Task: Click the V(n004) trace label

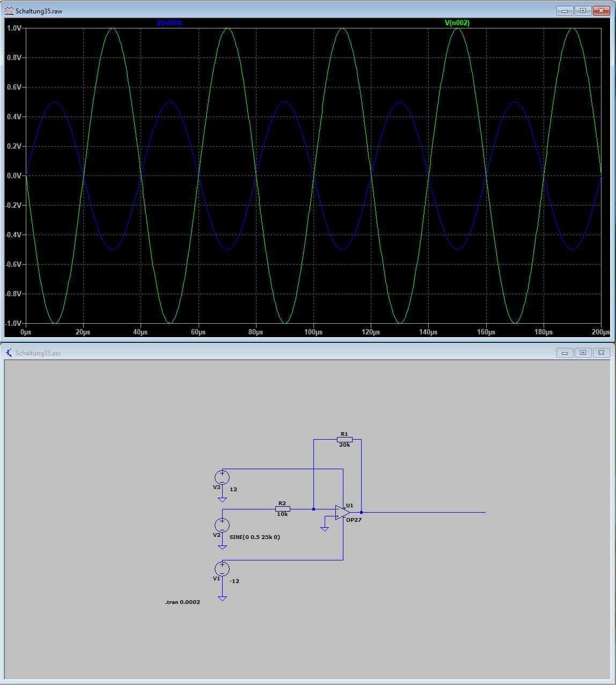Action: [169, 23]
